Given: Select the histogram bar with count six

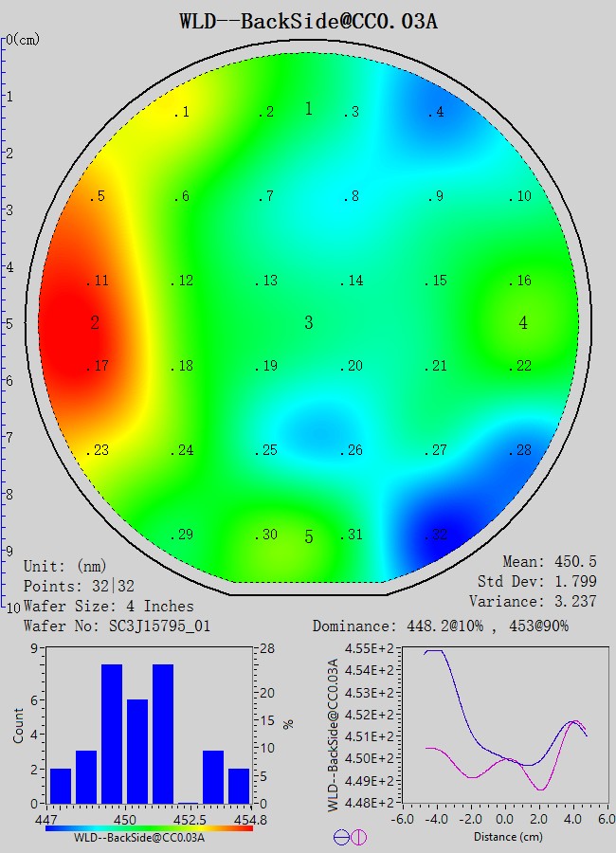Looking at the screenshot, I should (x=137, y=751).
